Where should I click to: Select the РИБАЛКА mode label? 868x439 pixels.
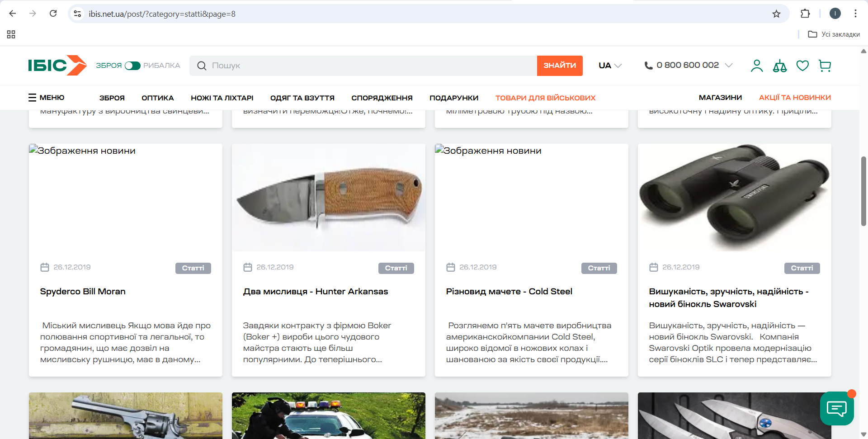pos(162,66)
